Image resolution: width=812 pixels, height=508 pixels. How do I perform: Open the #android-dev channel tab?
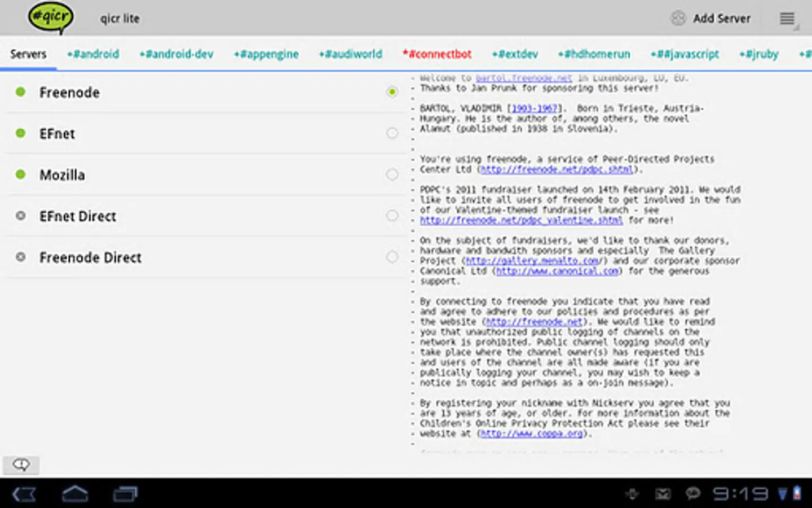click(x=176, y=54)
